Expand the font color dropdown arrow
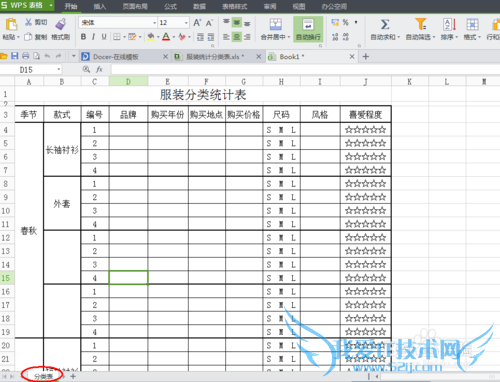The width and height of the screenshot is (500, 382). 174,37
